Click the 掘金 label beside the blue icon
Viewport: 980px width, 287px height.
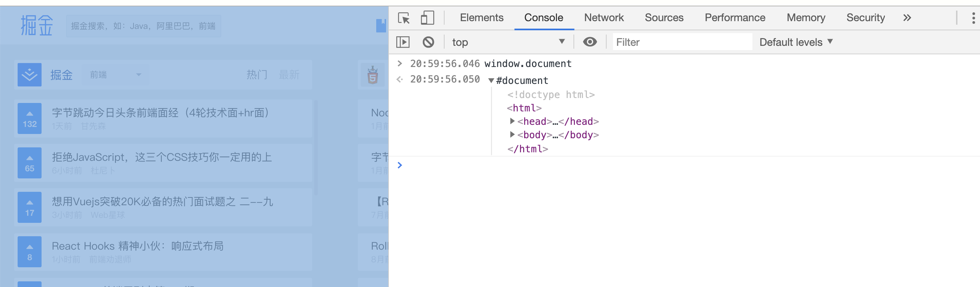pyautogui.click(x=61, y=75)
